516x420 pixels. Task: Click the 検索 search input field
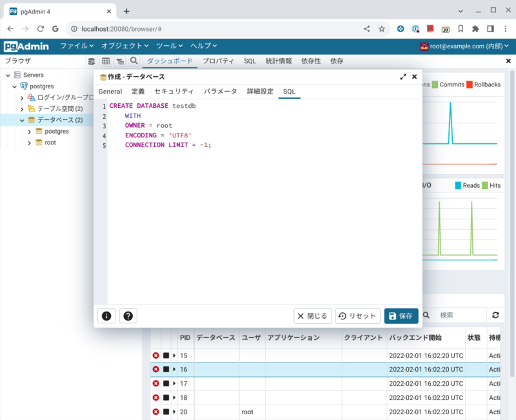point(459,315)
